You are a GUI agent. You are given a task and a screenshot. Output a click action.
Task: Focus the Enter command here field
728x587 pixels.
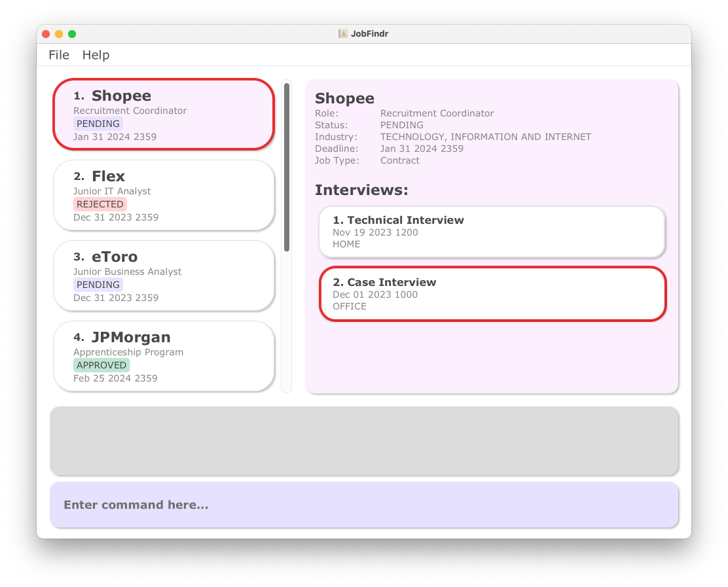(x=365, y=505)
